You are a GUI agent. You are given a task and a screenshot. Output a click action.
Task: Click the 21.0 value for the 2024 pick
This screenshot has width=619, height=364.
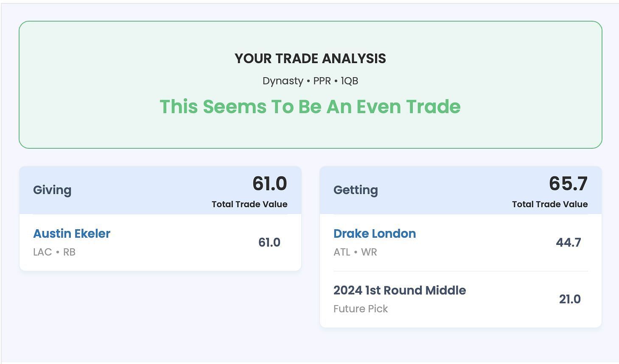coord(570,299)
